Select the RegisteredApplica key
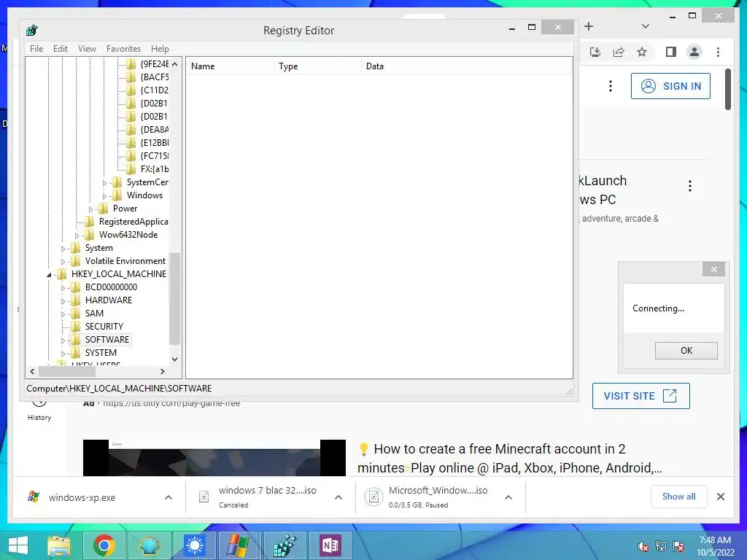Screen dimensions: 747x560 133,222
